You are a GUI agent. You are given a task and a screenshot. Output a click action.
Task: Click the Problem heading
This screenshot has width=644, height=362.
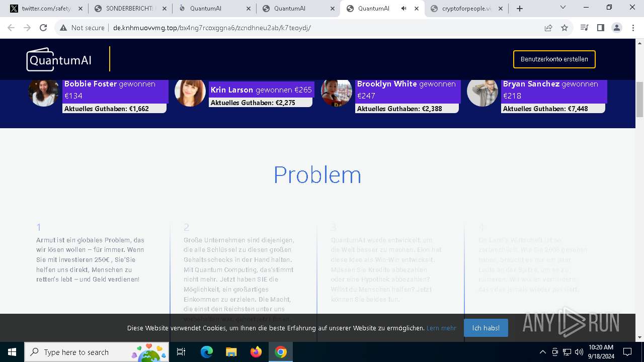pos(317,175)
